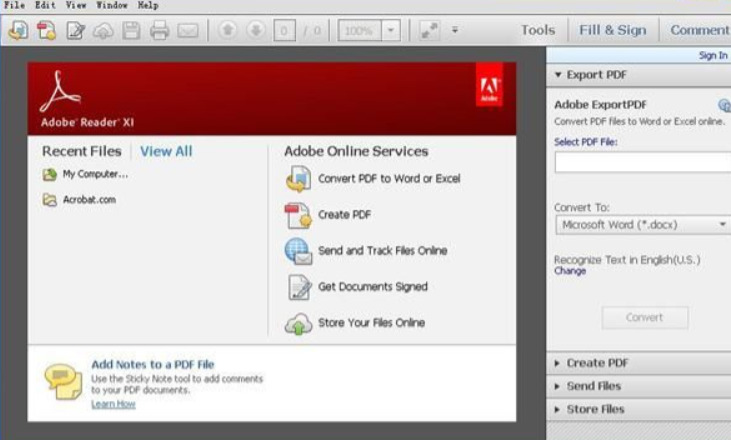Click the Adobe ExportPDF help icon
Viewport: 731px width, 440px height.
click(x=724, y=105)
